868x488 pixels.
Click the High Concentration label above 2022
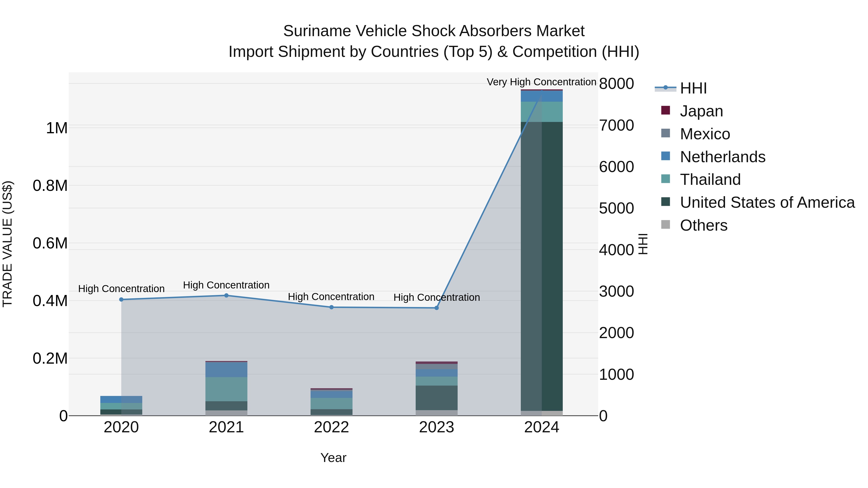tap(331, 297)
